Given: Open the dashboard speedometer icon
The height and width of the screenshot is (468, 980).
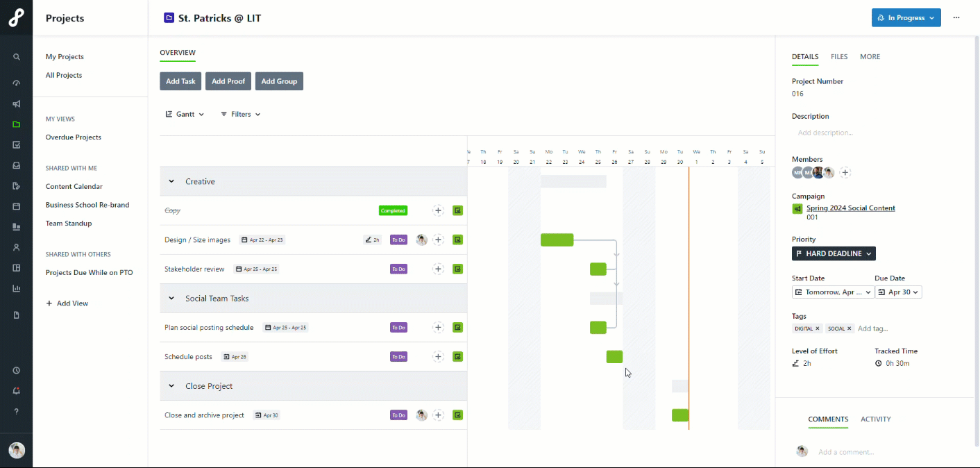Looking at the screenshot, I should tap(17, 83).
